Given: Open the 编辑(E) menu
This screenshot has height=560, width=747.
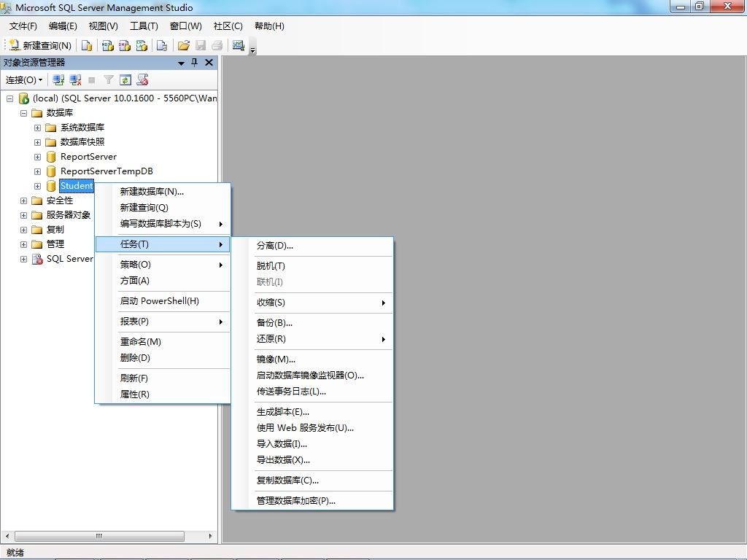Looking at the screenshot, I should pyautogui.click(x=63, y=26).
